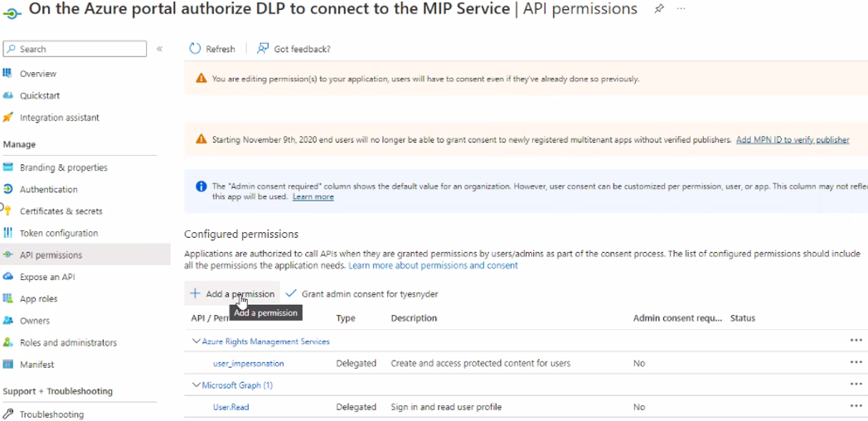Click Grant admin consent for tyesnyder

tap(370, 294)
